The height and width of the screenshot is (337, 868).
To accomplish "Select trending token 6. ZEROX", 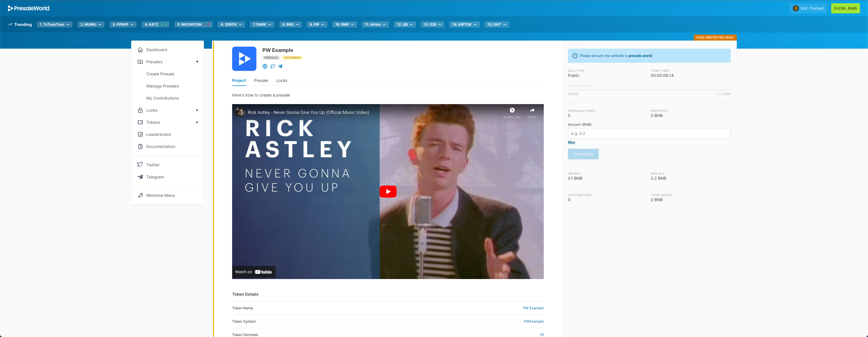I will click(231, 25).
